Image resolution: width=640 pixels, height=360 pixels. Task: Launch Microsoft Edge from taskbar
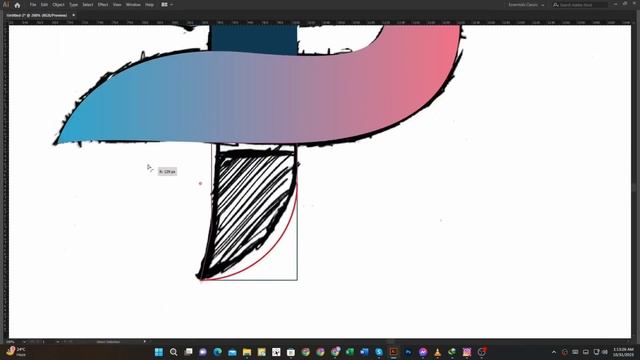coord(218,352)
